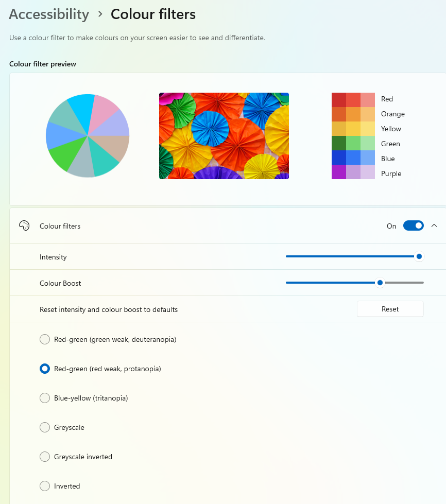Select Red-green deuteranopia filter option
Viewport: 446px width, 504px height.
(45, 339)
